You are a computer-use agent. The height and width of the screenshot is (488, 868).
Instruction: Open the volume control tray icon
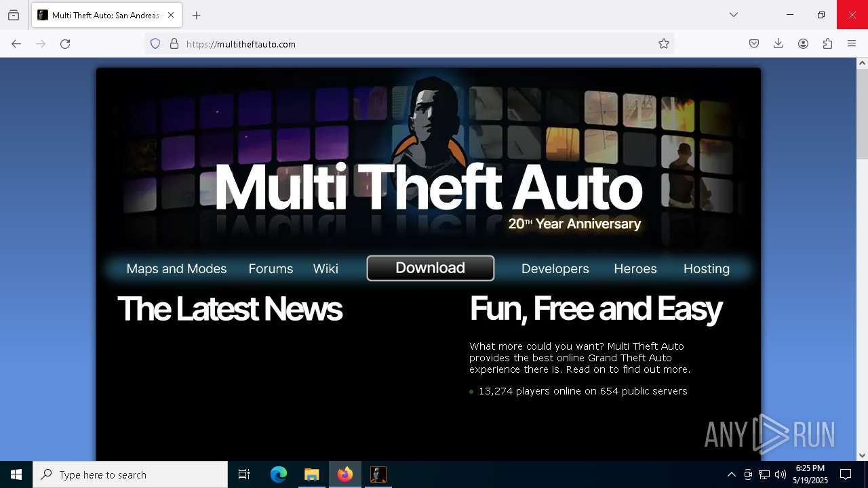[781, 474]
